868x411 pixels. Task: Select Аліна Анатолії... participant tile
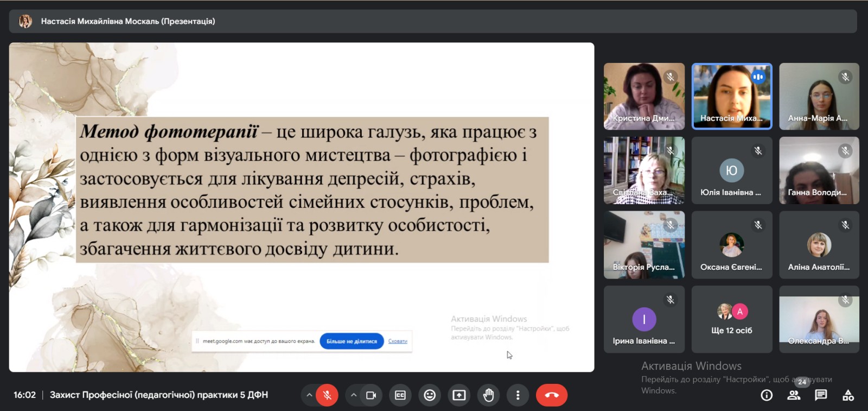point(819,245)
